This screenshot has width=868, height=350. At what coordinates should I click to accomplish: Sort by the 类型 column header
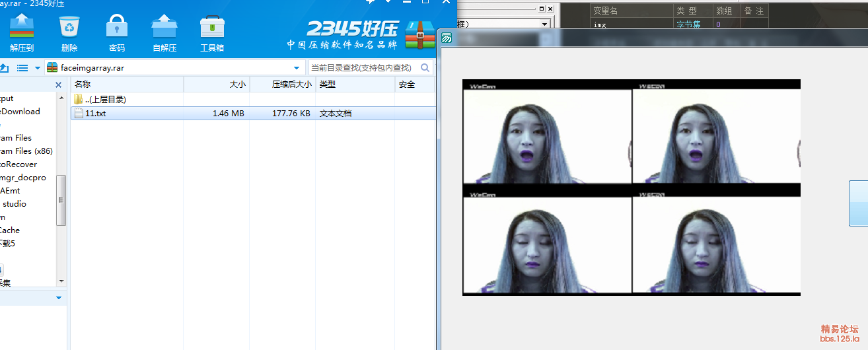click(355, 85)
